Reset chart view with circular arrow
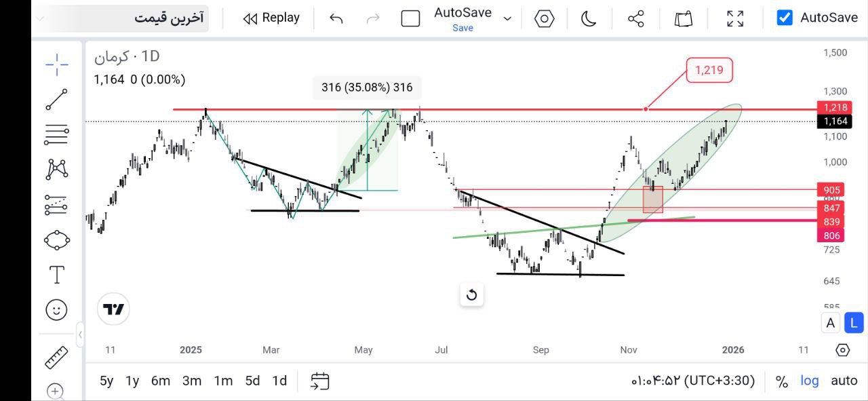 472,294
